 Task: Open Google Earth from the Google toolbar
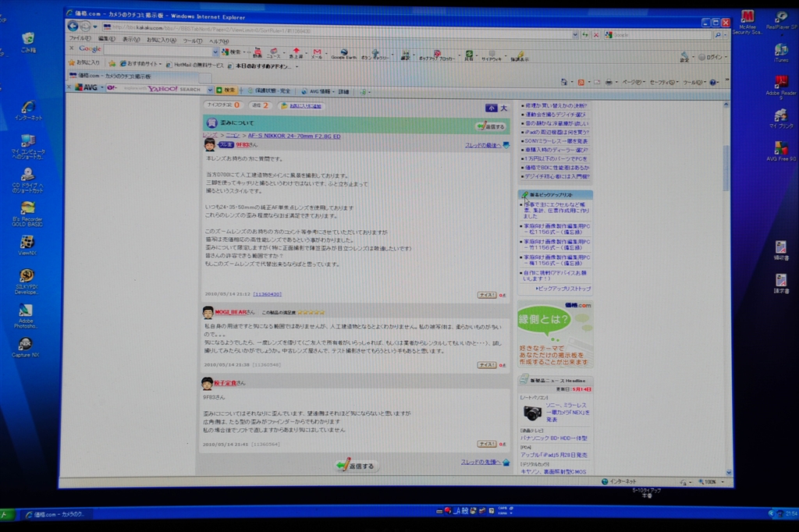[x=343, y=54]
